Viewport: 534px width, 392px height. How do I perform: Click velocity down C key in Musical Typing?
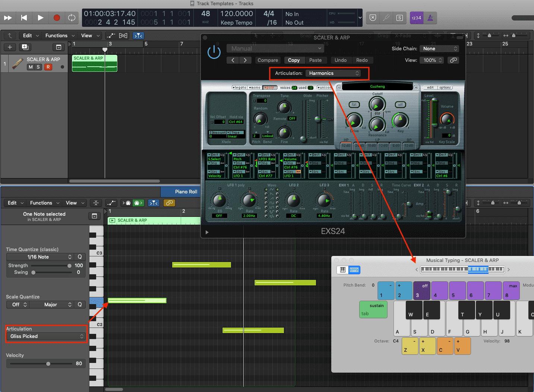(445, 346)
